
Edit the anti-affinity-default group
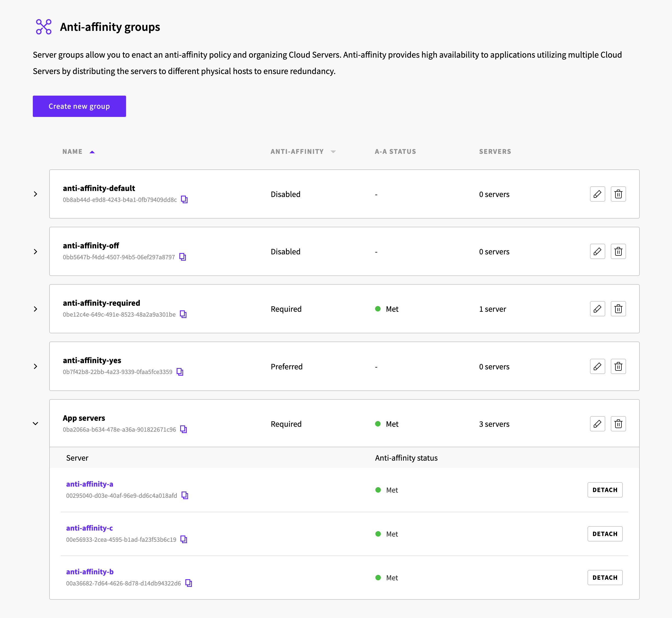(597, 194)
